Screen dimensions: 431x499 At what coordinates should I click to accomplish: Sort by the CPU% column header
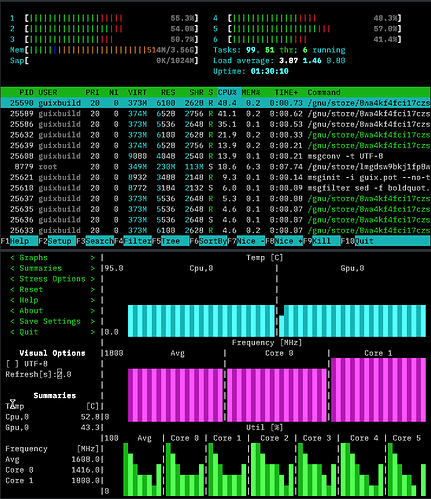coord(227,92)
